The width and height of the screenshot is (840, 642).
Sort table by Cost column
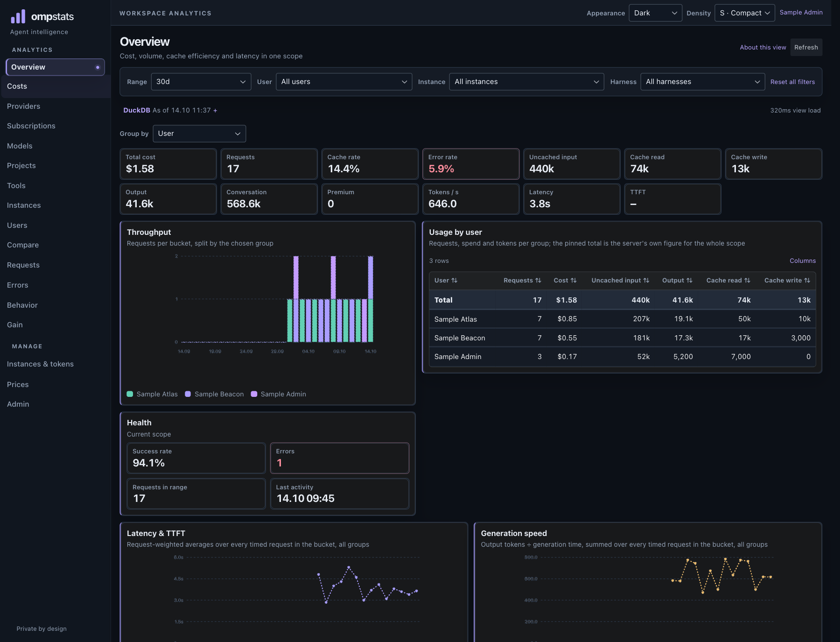click(565, 280)
